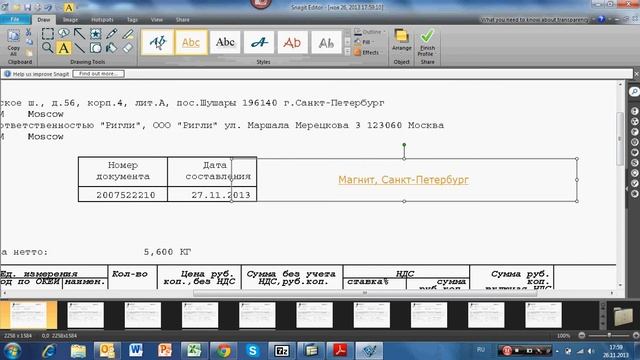Open Microsoft Word from taskbar
The height and width of the screenshot is (360, 640).
click(x=136, y=351)
